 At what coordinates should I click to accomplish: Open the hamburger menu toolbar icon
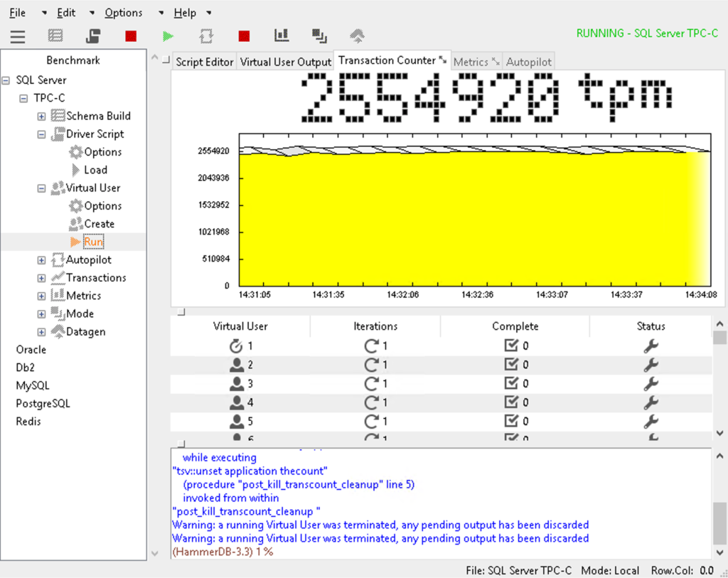pos(18,36)
